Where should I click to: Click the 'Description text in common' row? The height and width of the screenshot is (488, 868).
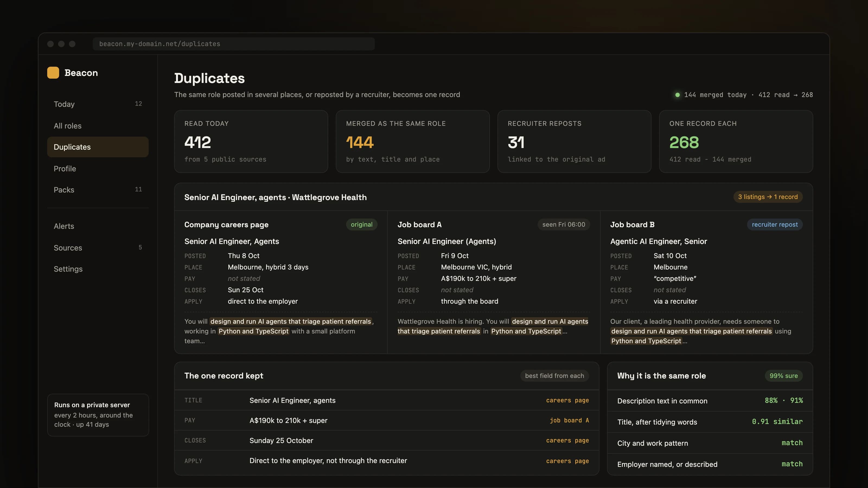710,401
